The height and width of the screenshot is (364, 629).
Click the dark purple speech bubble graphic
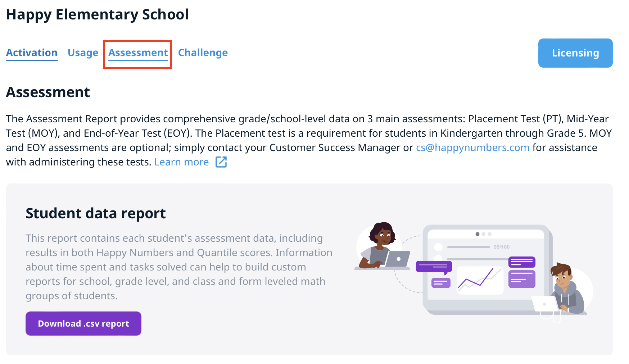pos(434,267)
